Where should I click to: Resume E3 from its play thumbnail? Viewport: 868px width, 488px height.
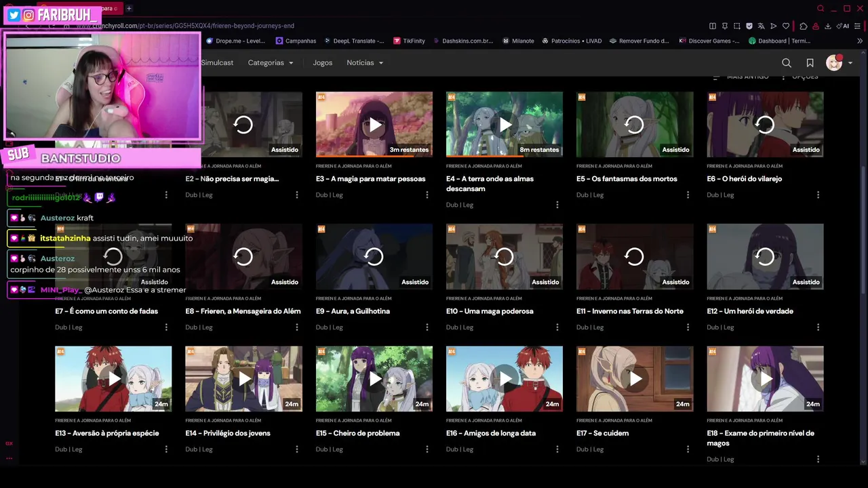(x=374, y=125)
